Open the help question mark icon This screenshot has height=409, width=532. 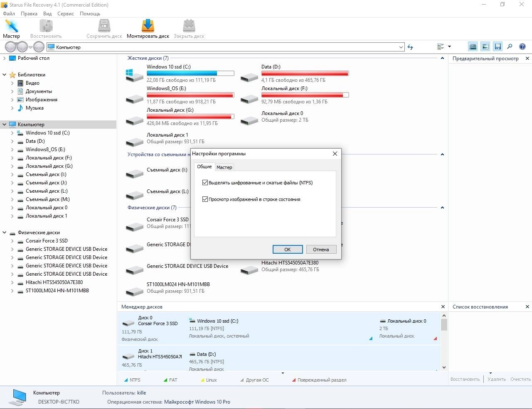click(x=522, y=47)
